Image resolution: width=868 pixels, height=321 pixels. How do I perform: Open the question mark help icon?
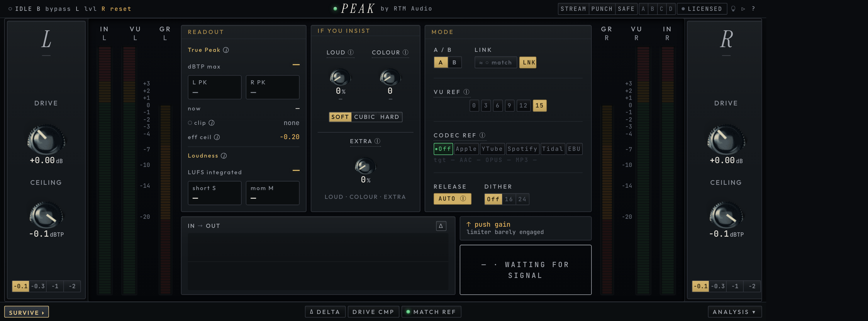click(753, 9)
